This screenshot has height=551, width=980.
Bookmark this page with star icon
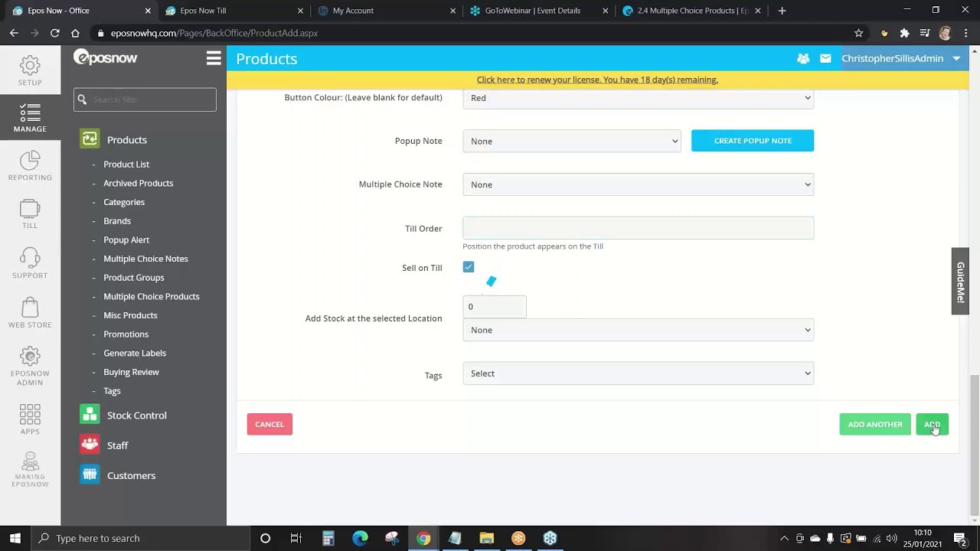(858, 33)
